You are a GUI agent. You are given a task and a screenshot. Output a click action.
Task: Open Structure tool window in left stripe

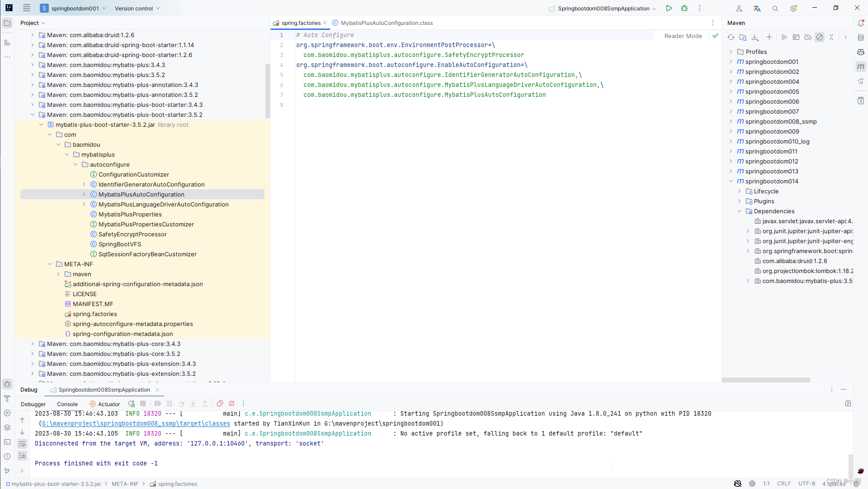pos(7,43)
